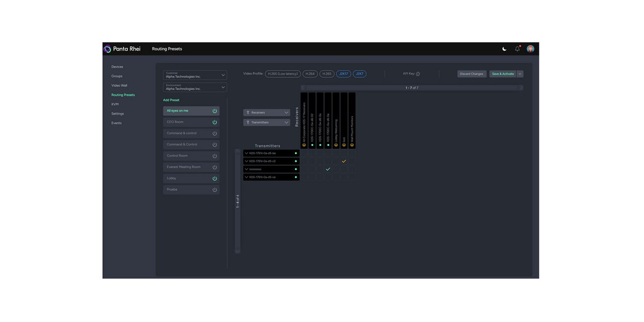Image resolution: width=644 pixels, height=322 pixels.
Task: Click the receivers next page arrow
Action: (521, 87)
